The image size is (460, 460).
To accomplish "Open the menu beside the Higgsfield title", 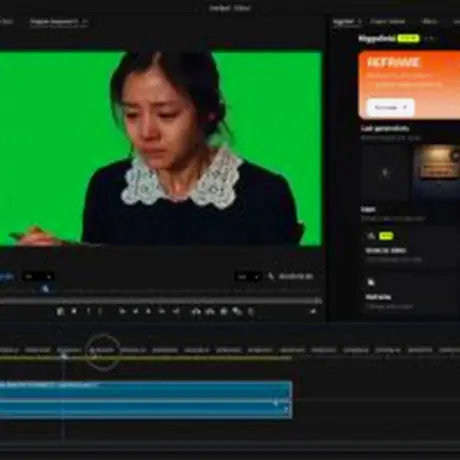I will coord(430,39).
